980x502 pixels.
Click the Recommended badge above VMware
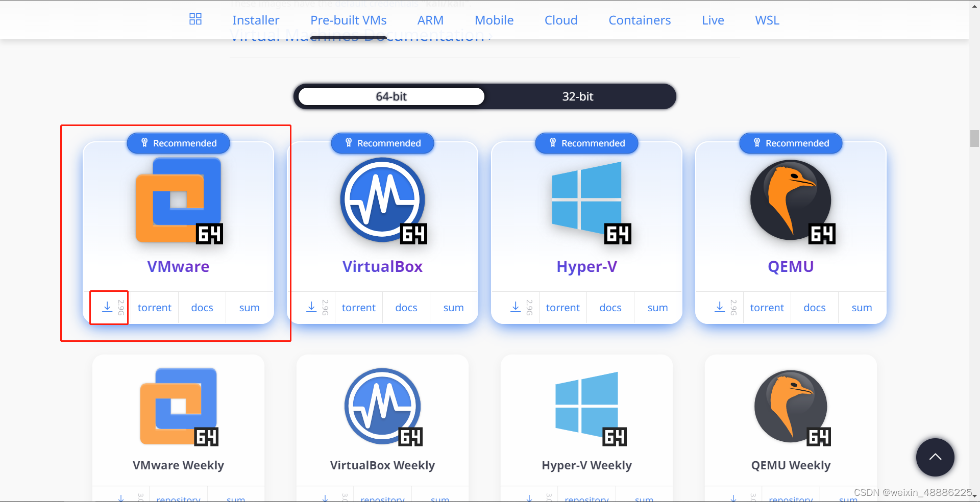point(179,143)
